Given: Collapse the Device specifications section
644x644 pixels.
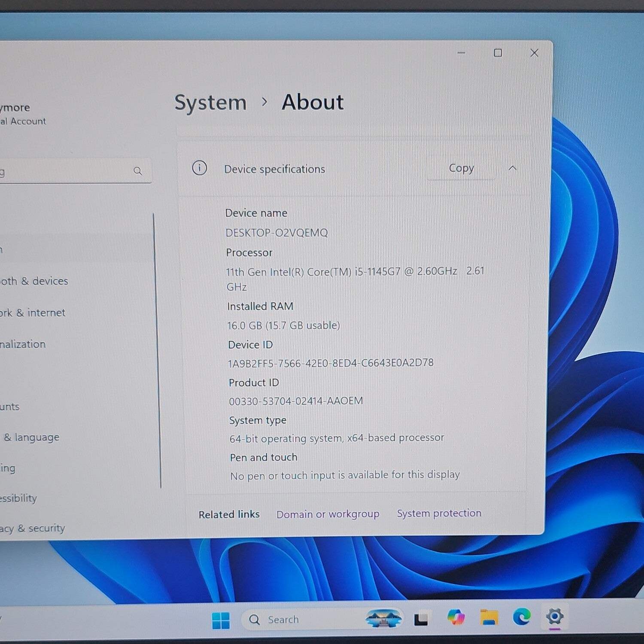Looking at the screenshot, I should 512,168.
